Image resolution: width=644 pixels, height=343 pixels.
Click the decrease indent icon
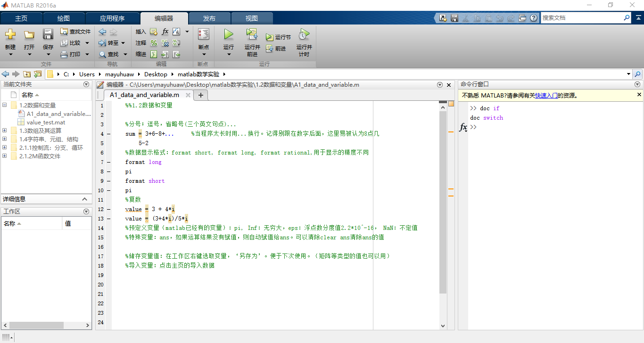[176, 54]
